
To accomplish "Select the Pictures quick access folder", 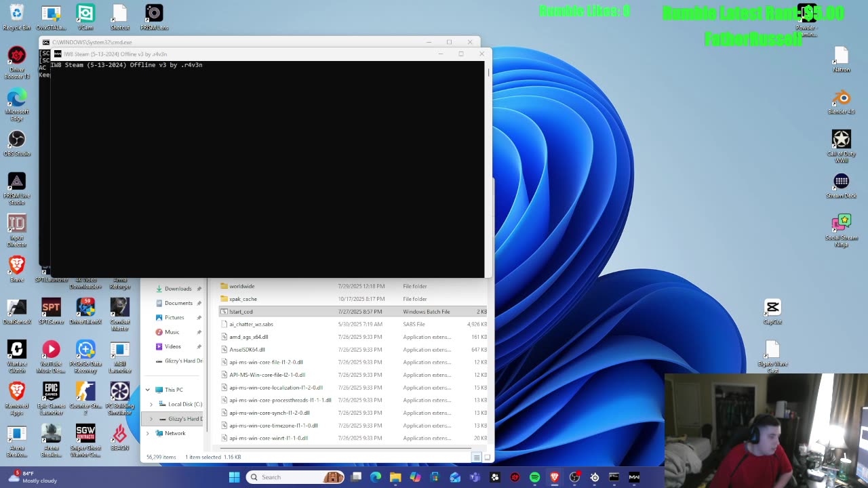I will click(174, 317).
